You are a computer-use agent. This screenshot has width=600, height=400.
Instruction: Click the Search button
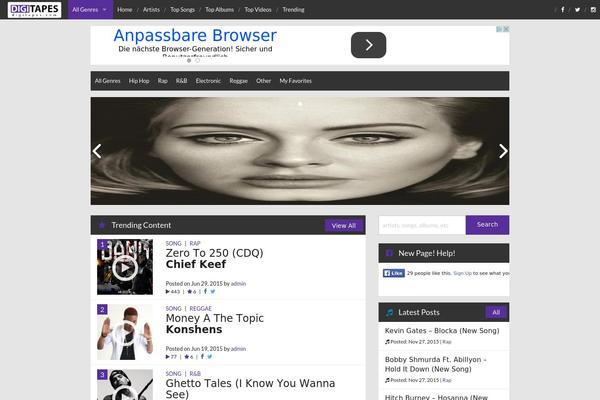point(487,225)
